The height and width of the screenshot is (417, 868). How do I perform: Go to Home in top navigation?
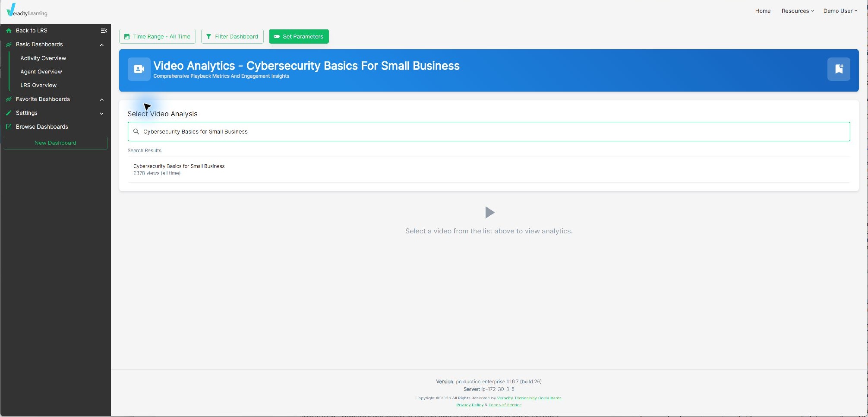(x=763, y=11)
